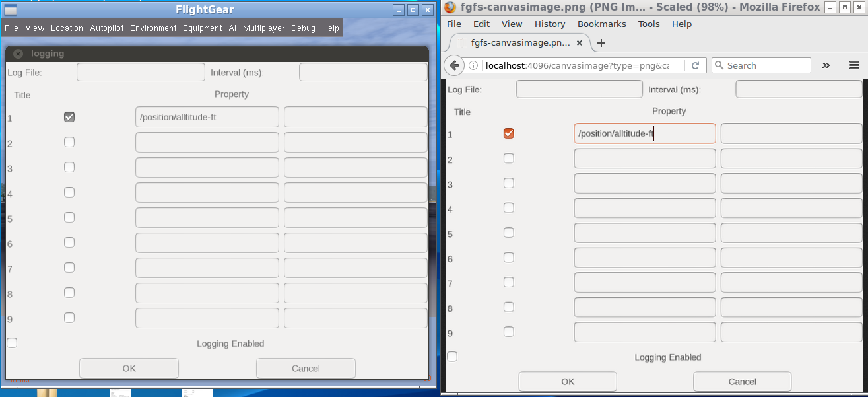Open Firefox hamburger menu

[853, 65]
